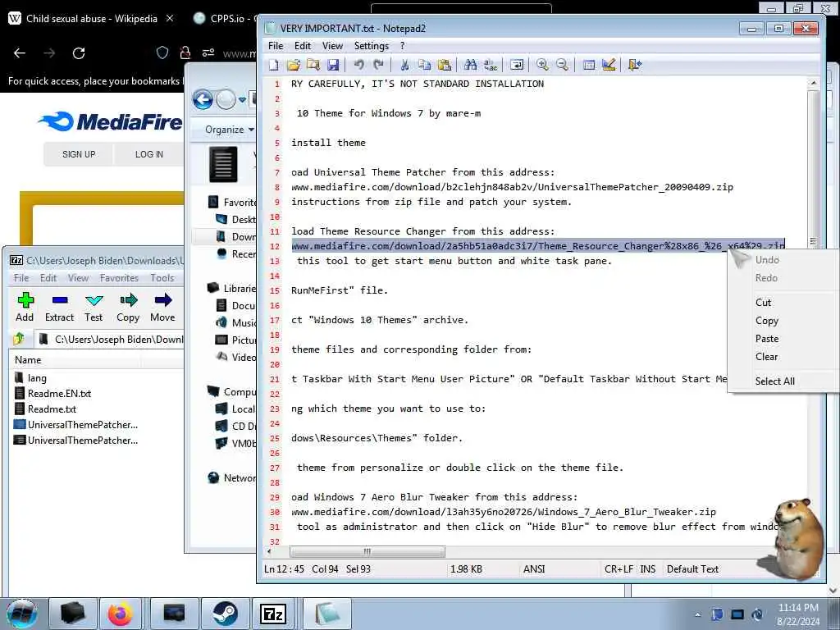The width and height of the screenshot is (840, 630).
Task: Select Network in the Explorer navigation pane
Action: pyautogui.click(x=231, y=478)
